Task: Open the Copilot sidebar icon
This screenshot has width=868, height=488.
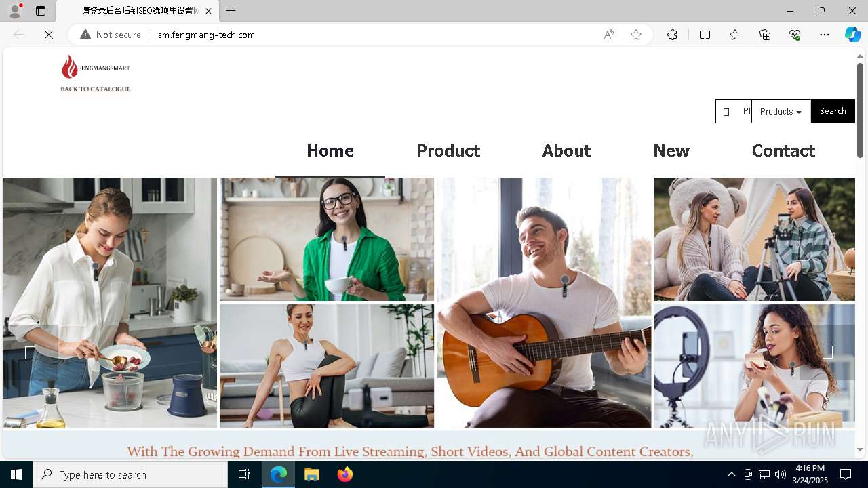Action: pyautogui.click(x=852, y=35)
